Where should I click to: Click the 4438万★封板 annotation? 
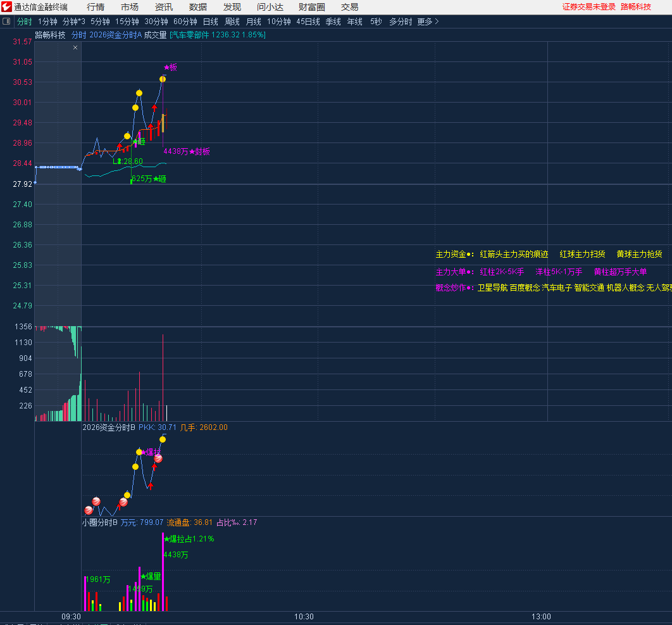(187, 151)
